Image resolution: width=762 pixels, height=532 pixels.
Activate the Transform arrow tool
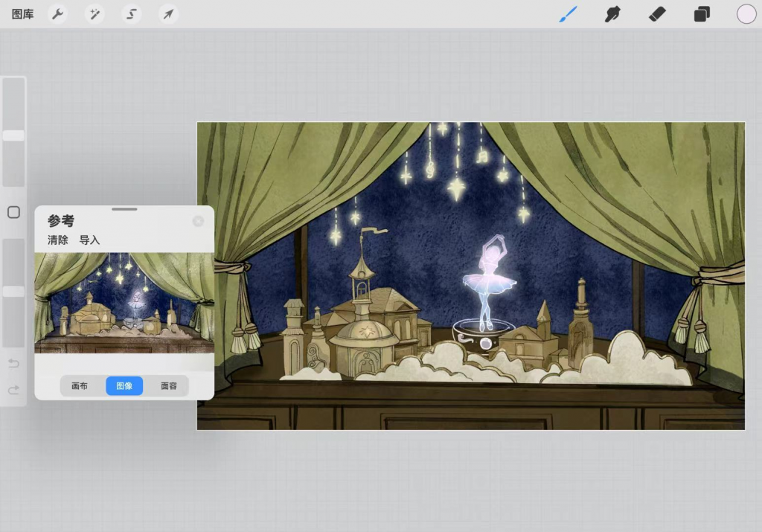click(169, 14)
